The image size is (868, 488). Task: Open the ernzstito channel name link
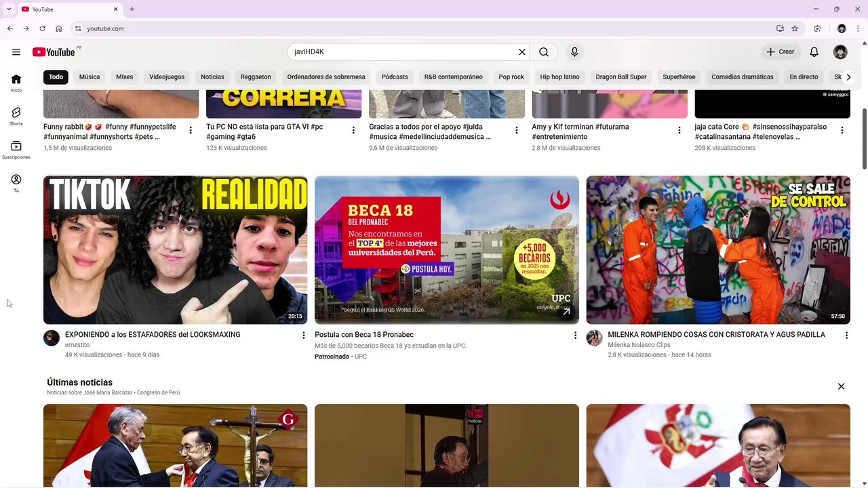[77, 345]
